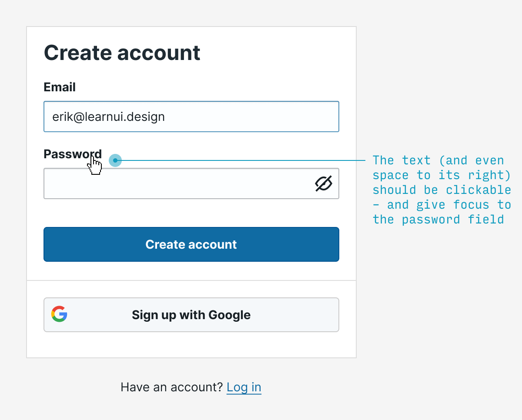Screen dimensions: 522x420
Task: Click the large Create account heading
Action: pyautogui.click(x=122, y=53)
